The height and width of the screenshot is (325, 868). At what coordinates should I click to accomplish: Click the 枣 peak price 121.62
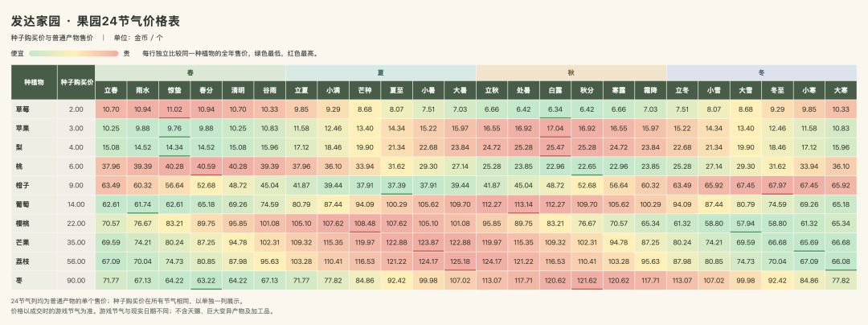pos(587,281)
